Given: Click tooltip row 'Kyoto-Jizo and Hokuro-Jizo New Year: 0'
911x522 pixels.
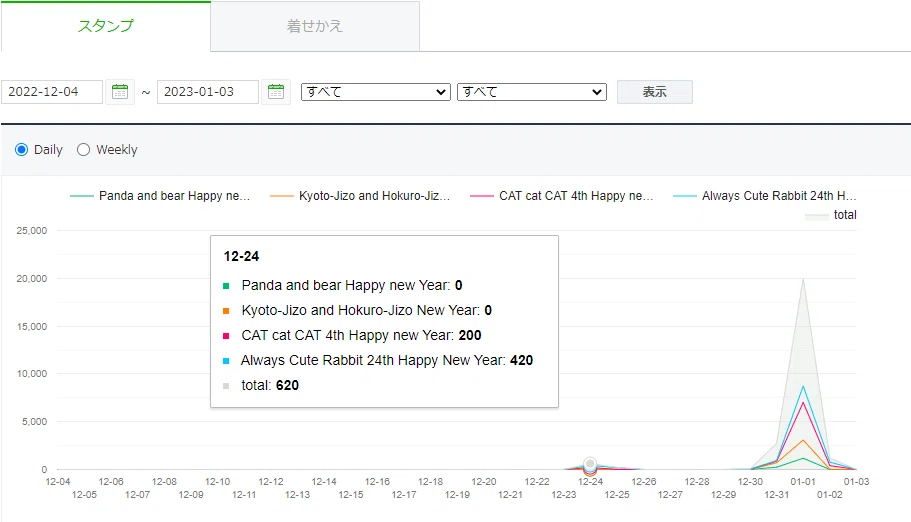Looking at the screenshot, I should pyautogui.click(x=357, y=310).
